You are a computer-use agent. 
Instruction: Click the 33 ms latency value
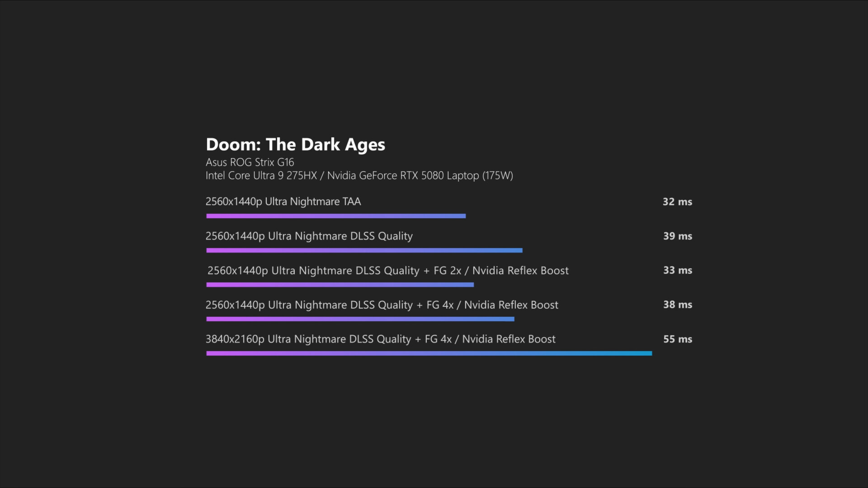point(677,271)
